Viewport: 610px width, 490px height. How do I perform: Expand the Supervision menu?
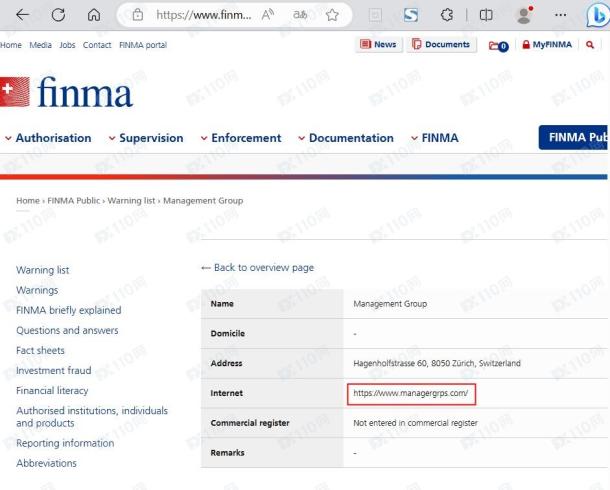(146, 138)
